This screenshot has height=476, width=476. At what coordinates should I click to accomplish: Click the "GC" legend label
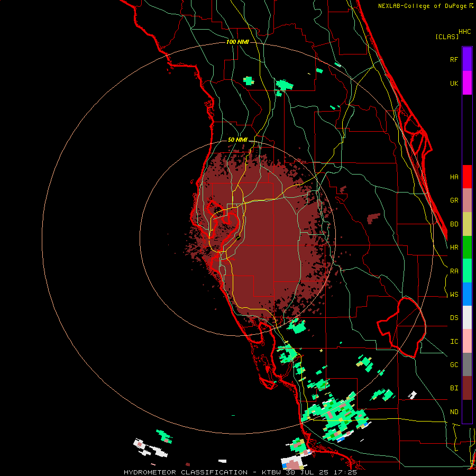click(x=454, y=365)
